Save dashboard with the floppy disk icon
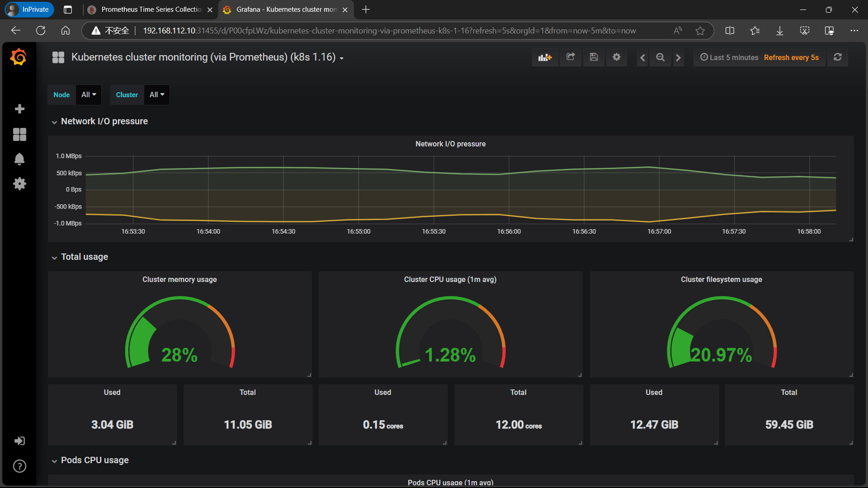This screenshot has width=868, height=488. pos(594,57)
